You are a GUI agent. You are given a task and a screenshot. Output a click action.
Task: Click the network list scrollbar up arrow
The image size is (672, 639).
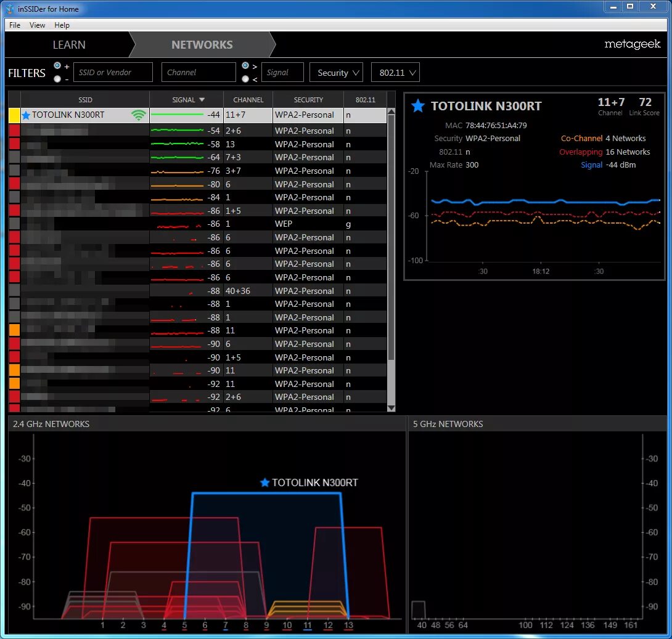coord(391,112)
